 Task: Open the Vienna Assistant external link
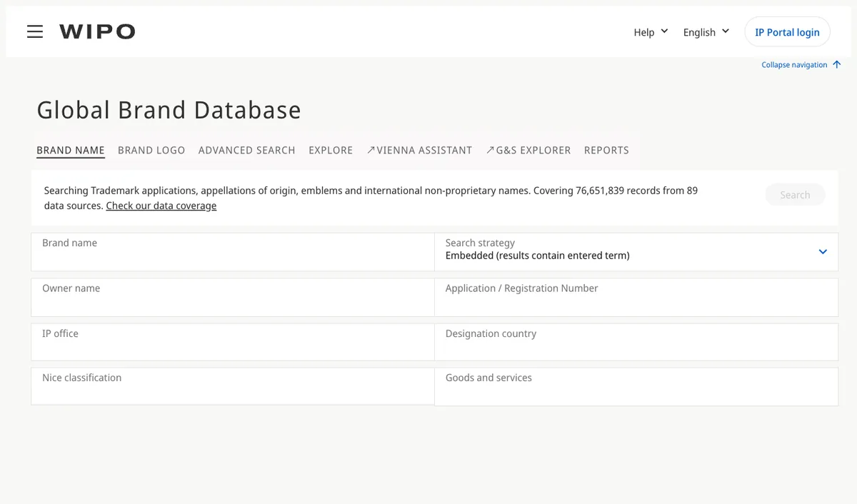pos(419,151)
